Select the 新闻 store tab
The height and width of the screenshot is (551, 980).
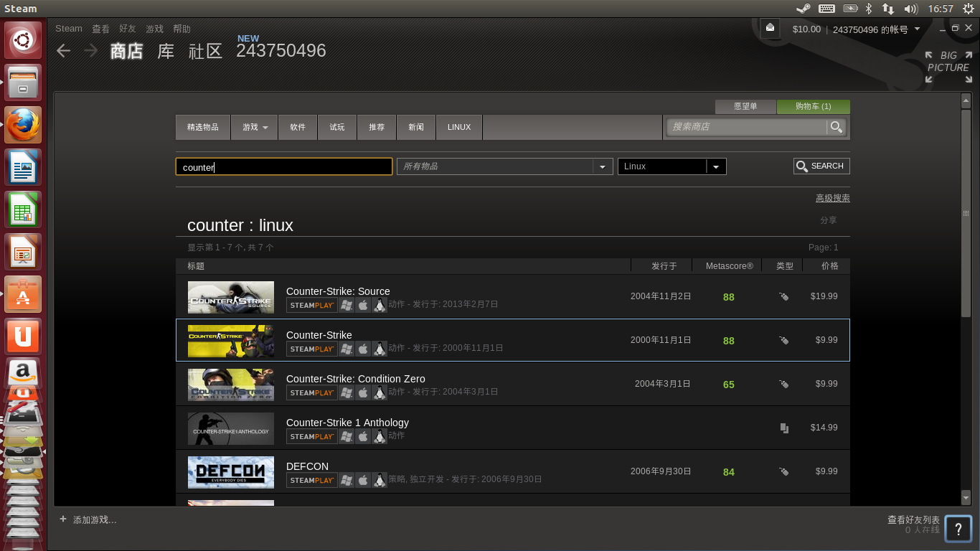point(416,127)
